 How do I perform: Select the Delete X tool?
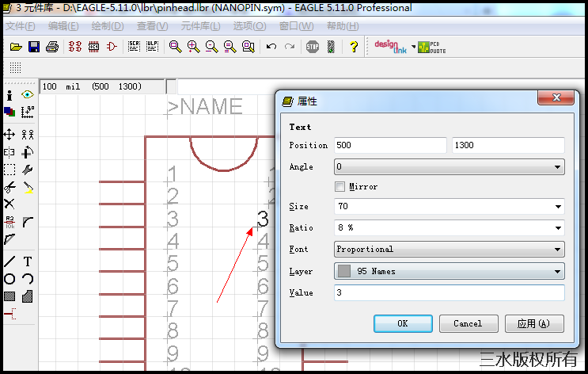pos(9,204)
